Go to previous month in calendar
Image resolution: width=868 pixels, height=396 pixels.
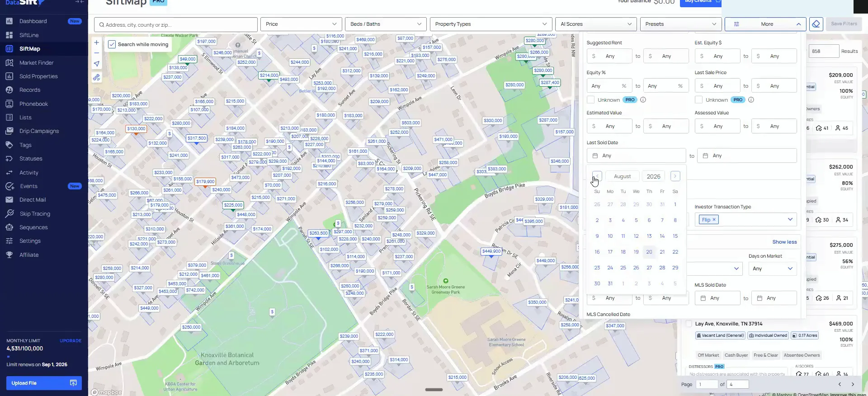597,176
